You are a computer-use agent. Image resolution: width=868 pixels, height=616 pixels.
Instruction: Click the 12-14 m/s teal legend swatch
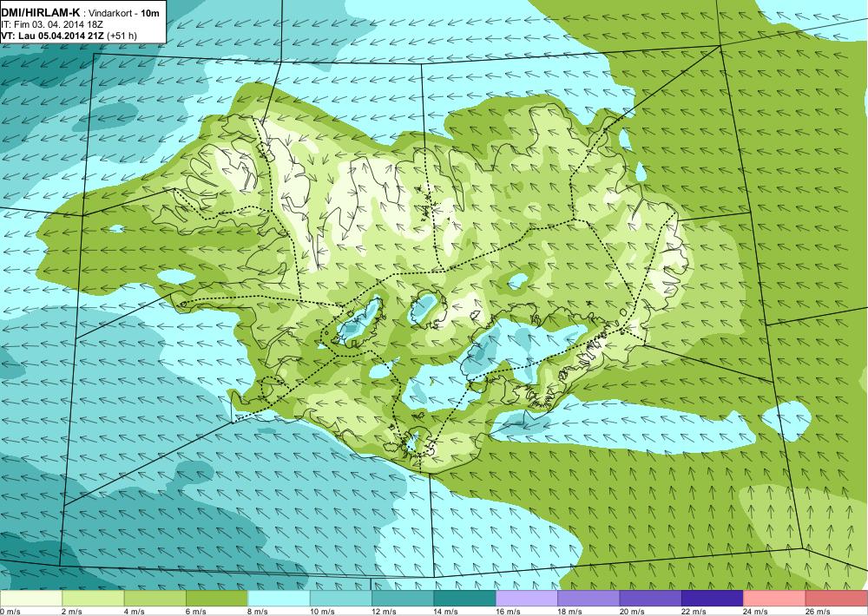403,599
